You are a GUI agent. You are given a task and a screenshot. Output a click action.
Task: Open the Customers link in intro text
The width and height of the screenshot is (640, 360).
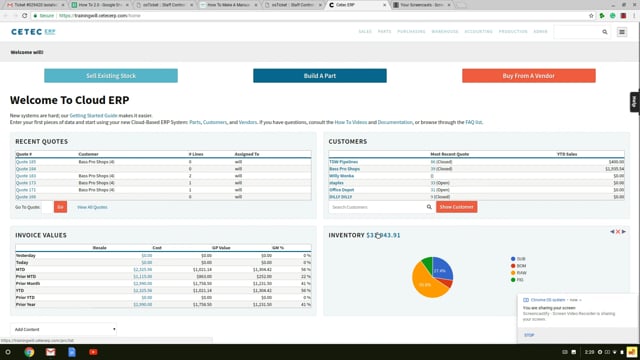(215, 122)
